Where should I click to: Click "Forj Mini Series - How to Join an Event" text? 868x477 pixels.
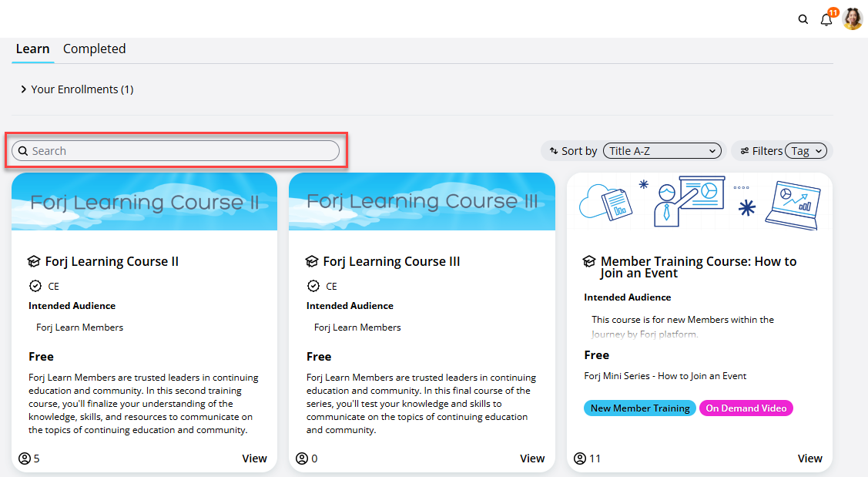pyautogui.click(x=665, y=375)
